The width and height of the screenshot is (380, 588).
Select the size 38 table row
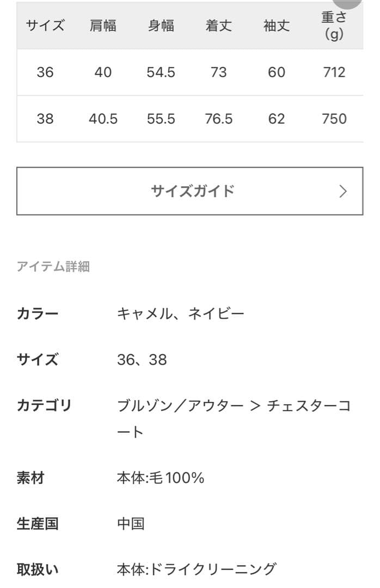(x=189, y=118)
